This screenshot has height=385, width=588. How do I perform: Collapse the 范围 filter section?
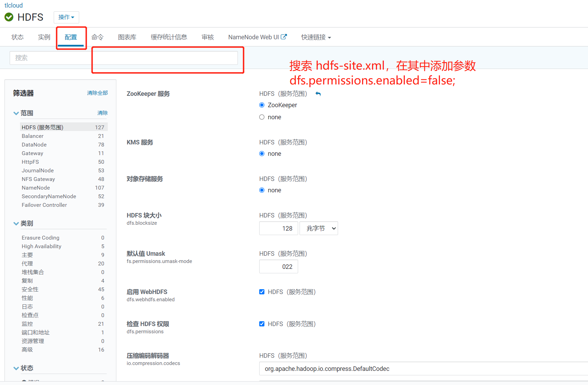click(16, 113)
